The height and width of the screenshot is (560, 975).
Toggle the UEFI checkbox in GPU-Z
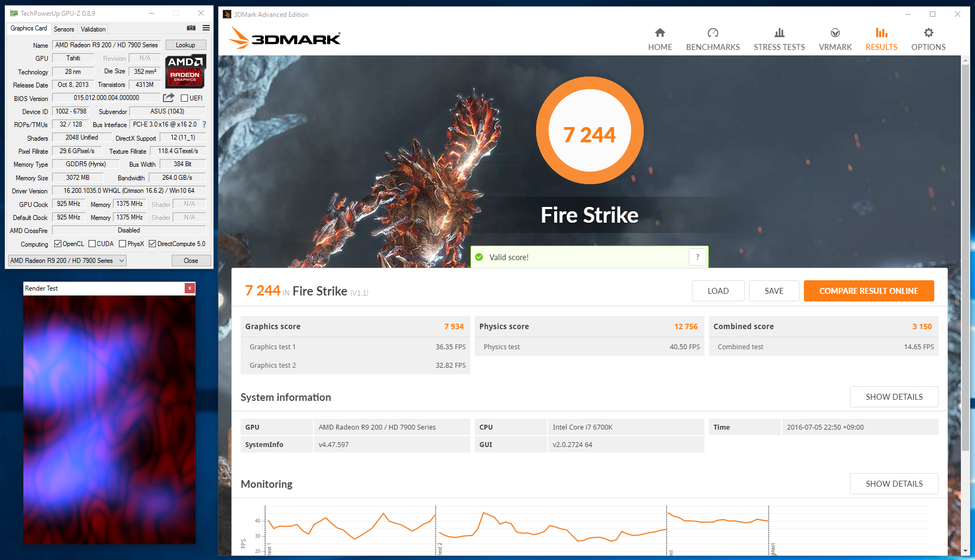185,98
